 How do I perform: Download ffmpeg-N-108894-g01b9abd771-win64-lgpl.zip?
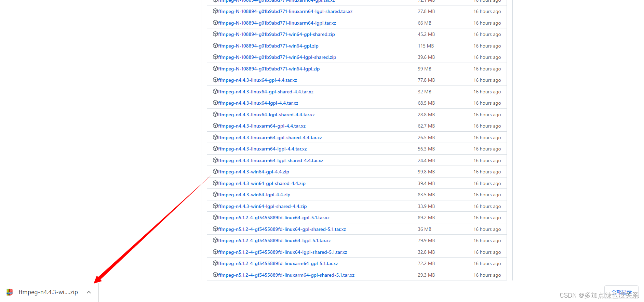(x=269, y=69)
